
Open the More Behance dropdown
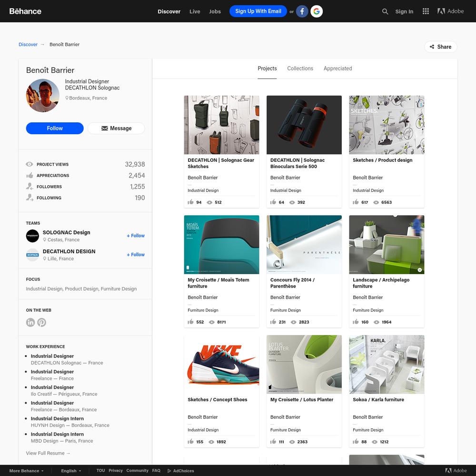coord(26,471)
